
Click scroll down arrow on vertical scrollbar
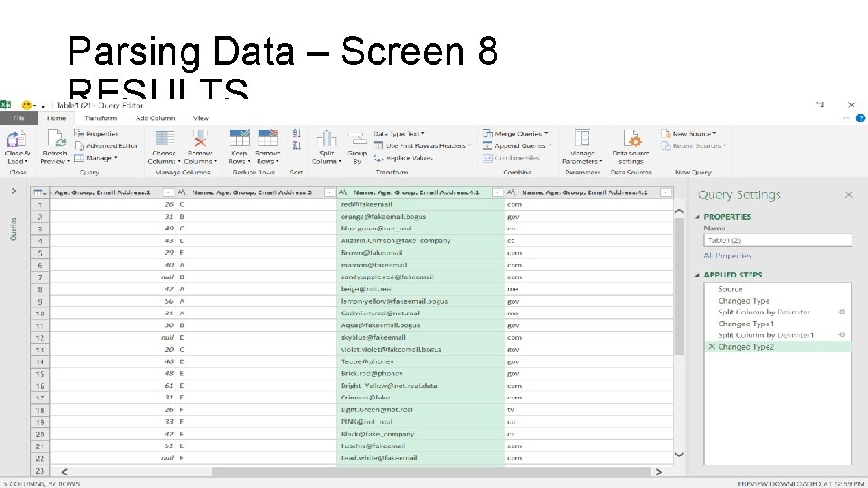679,455
